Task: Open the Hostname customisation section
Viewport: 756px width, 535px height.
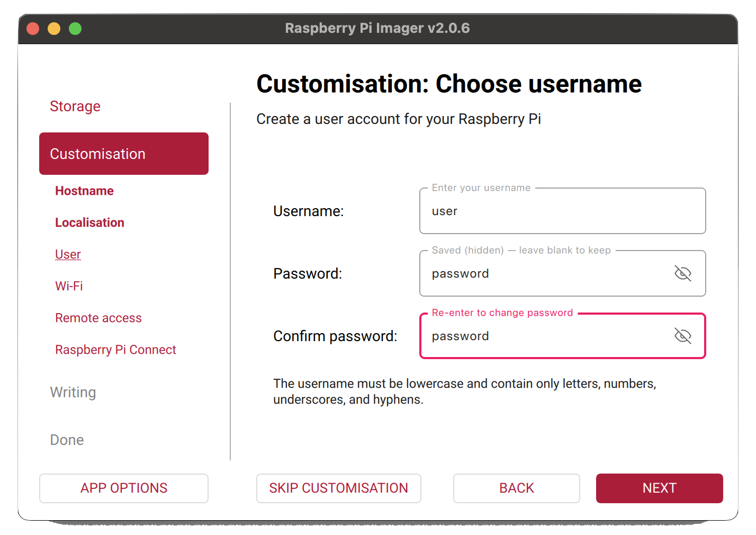Action: (x=84, y=191)
